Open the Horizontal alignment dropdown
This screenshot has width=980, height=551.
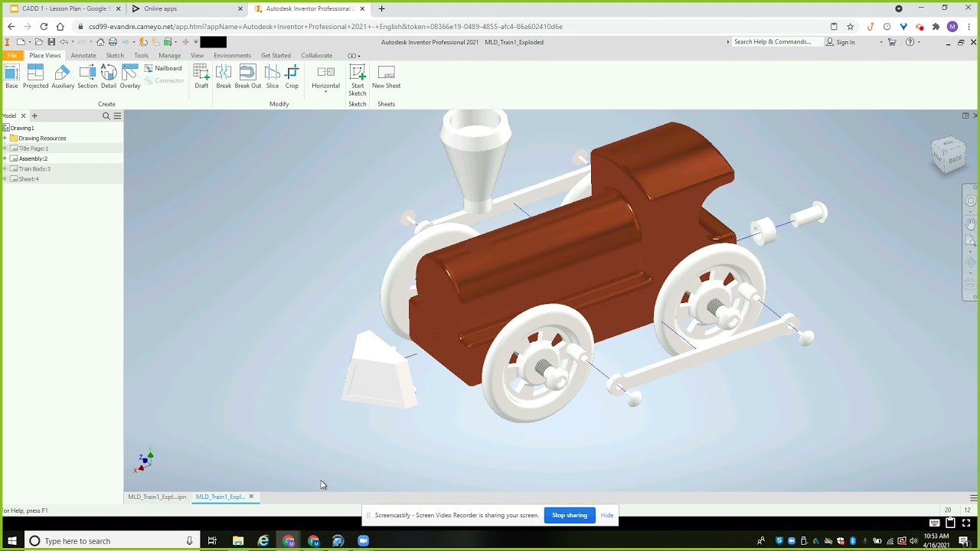(325, 92)
